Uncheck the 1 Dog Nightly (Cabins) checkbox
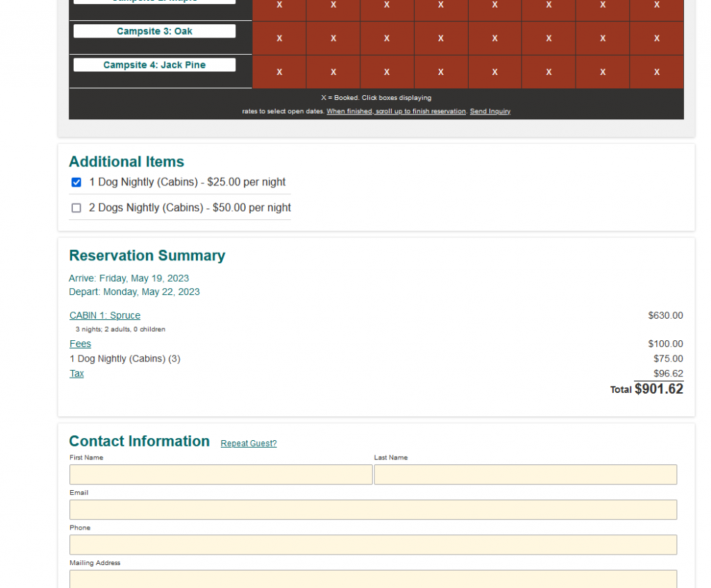This screenshot has height=588, width=711. (76, 183)
